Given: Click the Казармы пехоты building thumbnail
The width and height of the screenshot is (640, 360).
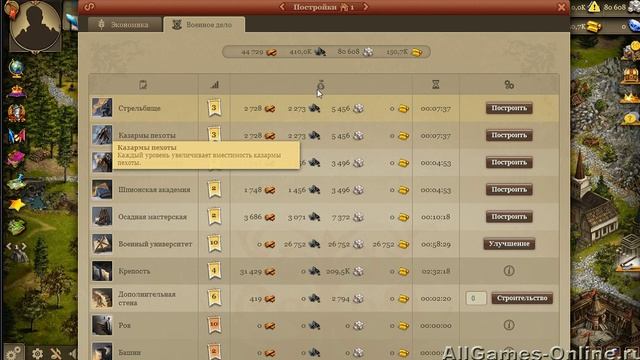Looking at the screenshot, I should click(x=102, y=135).
